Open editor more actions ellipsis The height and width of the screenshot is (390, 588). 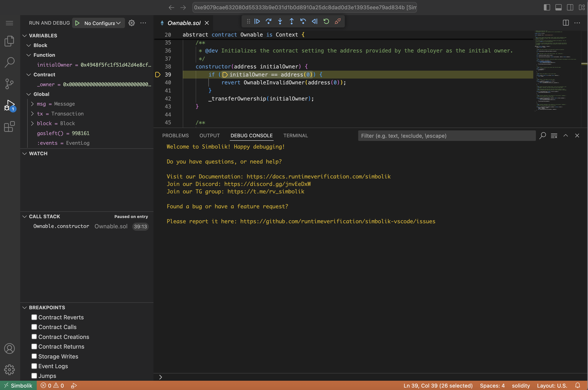(x=577, y=23)
